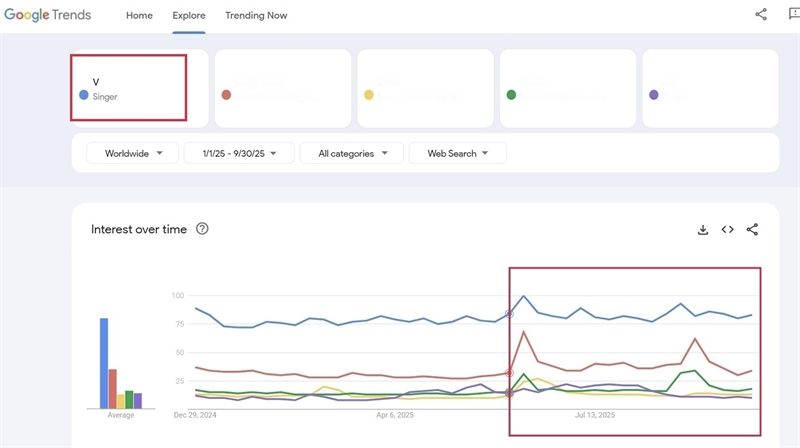
Task: Expand the All categories dropdown
Action: coord(351,153)
